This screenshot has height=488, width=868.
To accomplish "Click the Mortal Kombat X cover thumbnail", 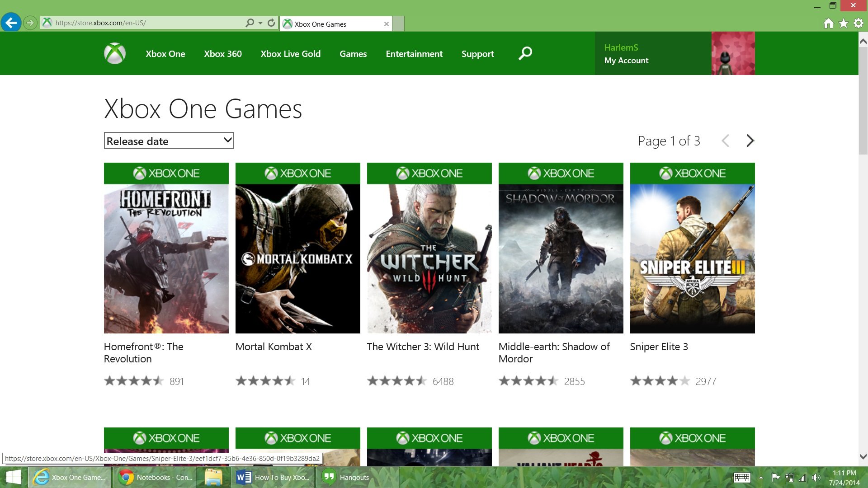I will pos(297,248).
